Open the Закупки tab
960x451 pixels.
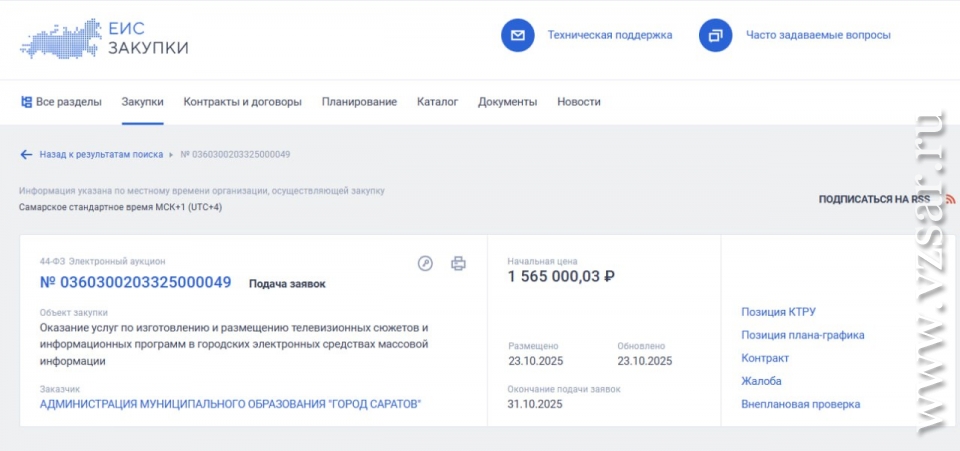point(143,102)
